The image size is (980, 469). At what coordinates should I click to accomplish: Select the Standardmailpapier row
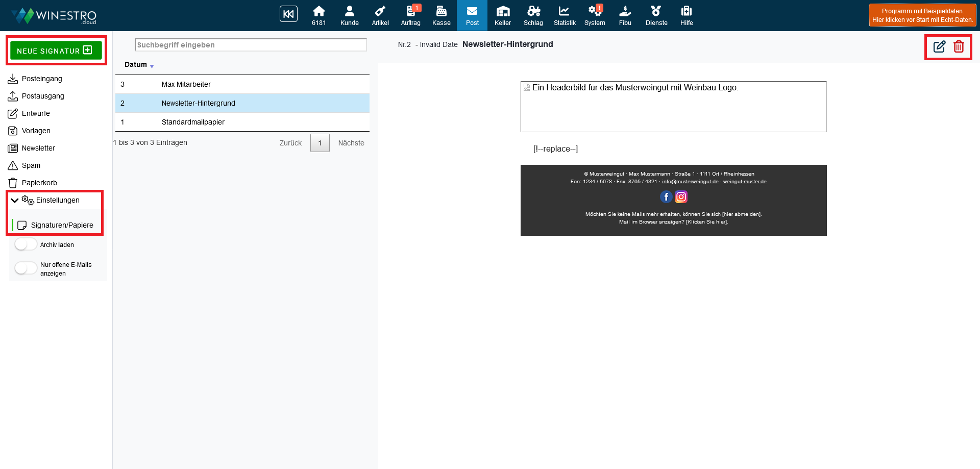[x=193, y=122]
